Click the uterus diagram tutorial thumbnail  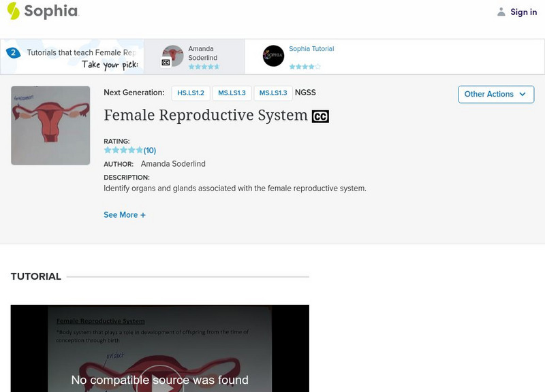click(50, 125)
